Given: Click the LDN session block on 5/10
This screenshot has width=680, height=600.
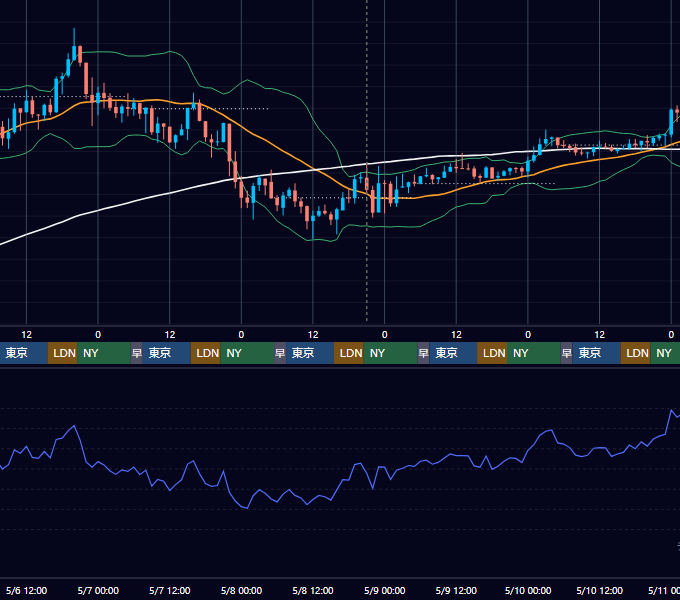Looking at the screenshot, I should coord(635,353).
